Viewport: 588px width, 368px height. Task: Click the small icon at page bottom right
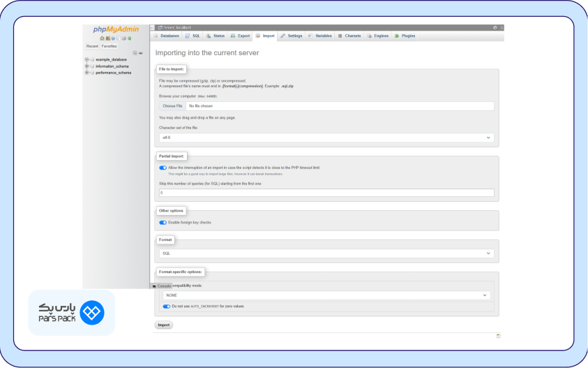point(499,336)
